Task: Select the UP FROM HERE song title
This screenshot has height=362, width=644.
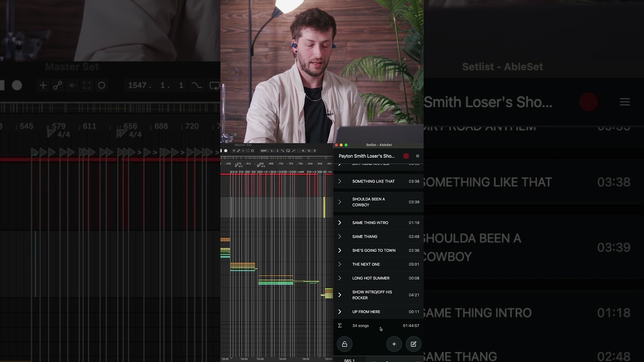Action: coord(366,312)
